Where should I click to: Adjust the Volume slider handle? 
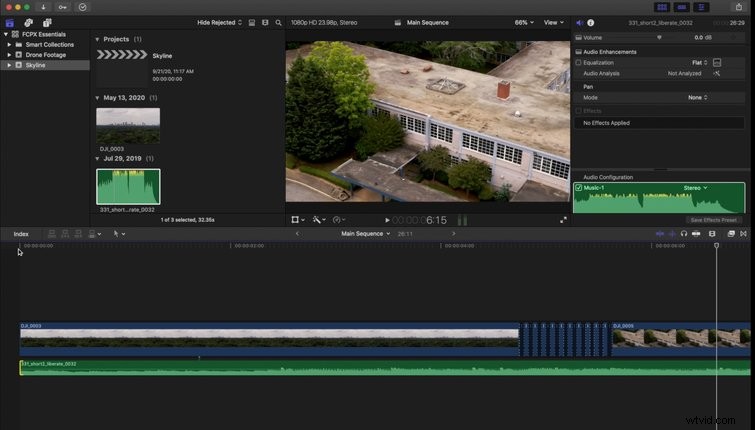659,38
